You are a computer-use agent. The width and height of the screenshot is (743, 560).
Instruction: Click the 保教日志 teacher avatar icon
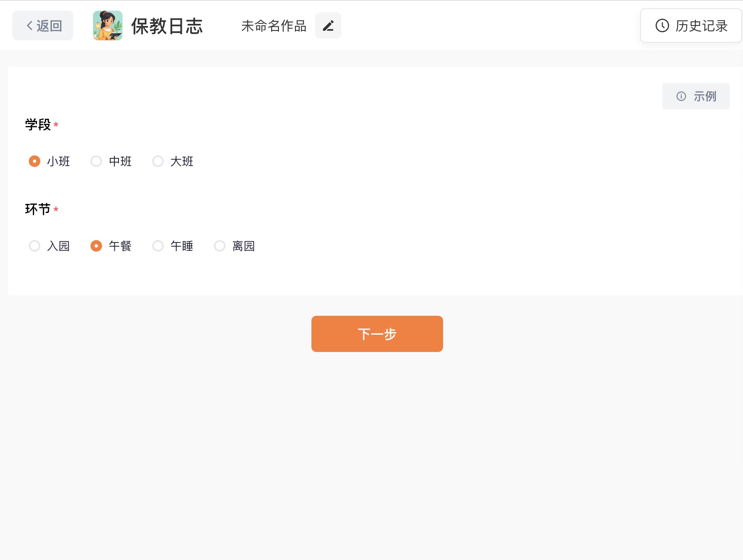pyautogui.click(x=108, y=25)
